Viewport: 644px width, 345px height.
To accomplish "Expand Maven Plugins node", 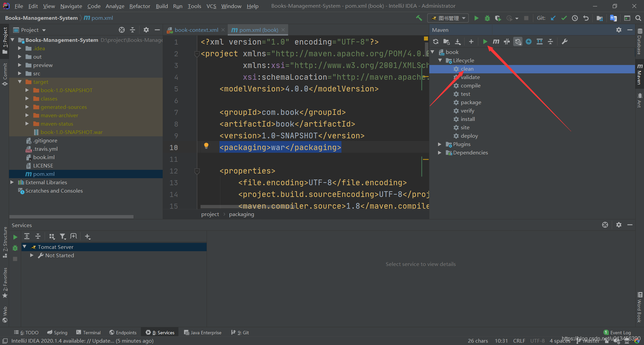I will (440, 144).
